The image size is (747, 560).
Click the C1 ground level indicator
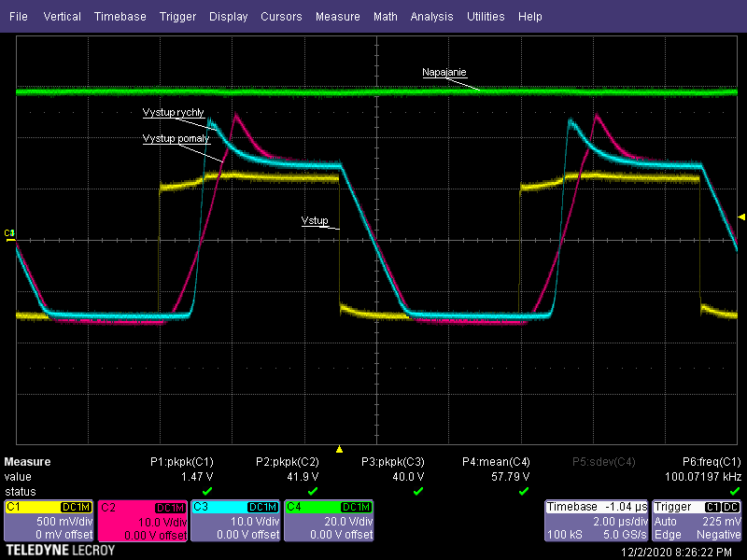(x=9, y=234)
